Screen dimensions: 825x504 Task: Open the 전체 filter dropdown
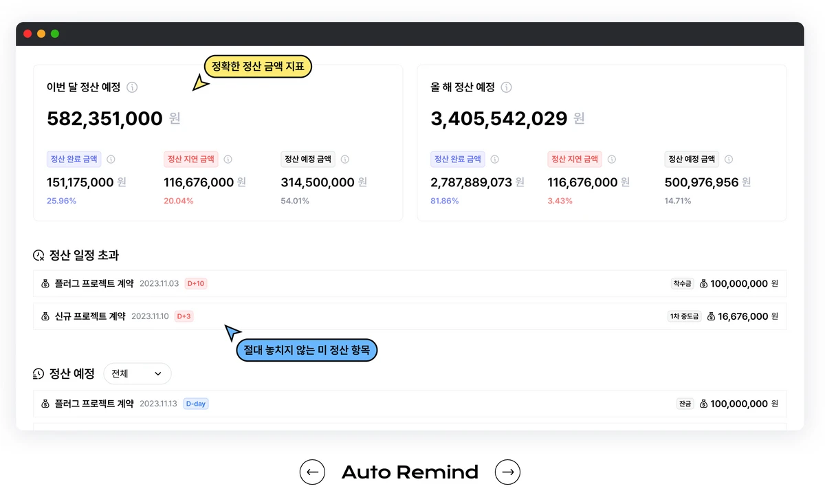pyautogui.click(x=137, y=373)
